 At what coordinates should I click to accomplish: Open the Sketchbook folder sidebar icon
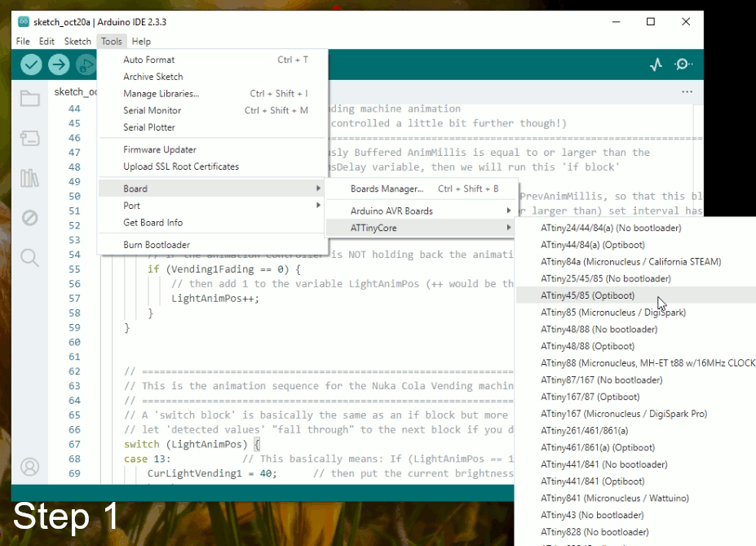tap(30, 99)
